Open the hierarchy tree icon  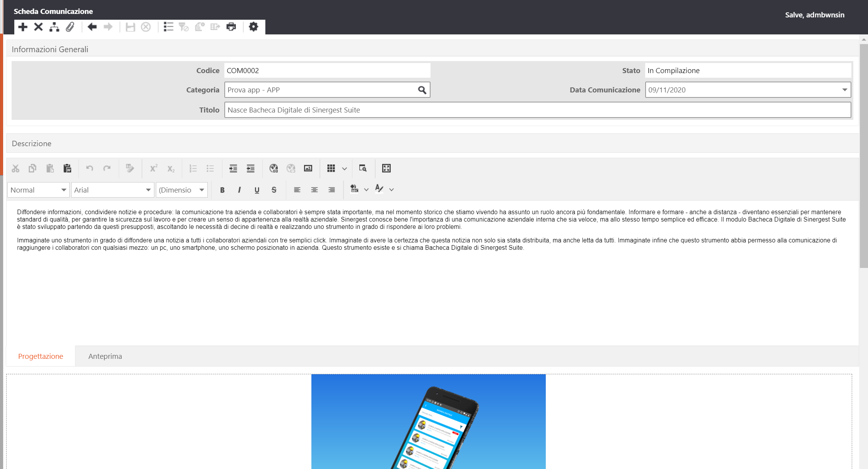pyautogui.click(x=54, y=27)
